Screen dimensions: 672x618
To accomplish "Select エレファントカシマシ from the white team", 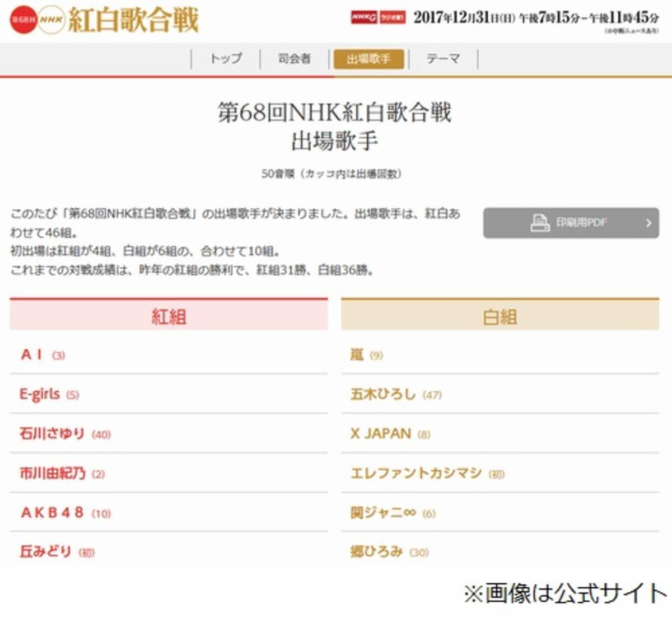I will point(416,474).
